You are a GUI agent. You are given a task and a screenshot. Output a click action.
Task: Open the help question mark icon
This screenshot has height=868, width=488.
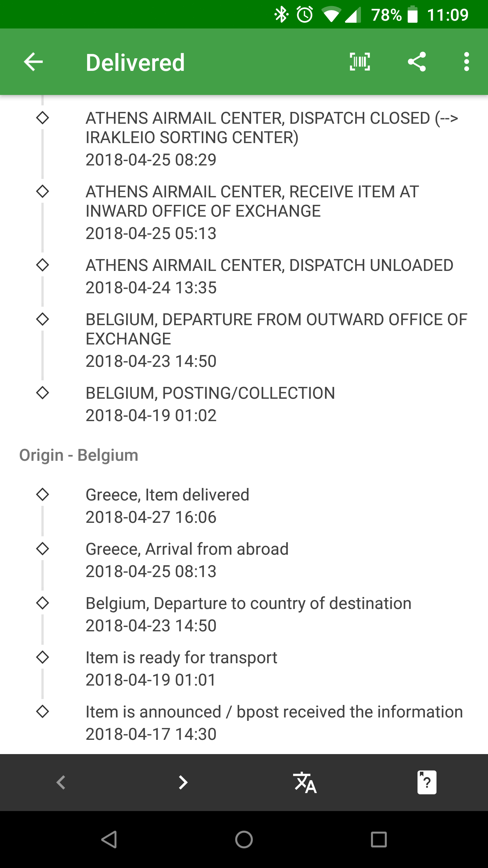pos(427,782)
